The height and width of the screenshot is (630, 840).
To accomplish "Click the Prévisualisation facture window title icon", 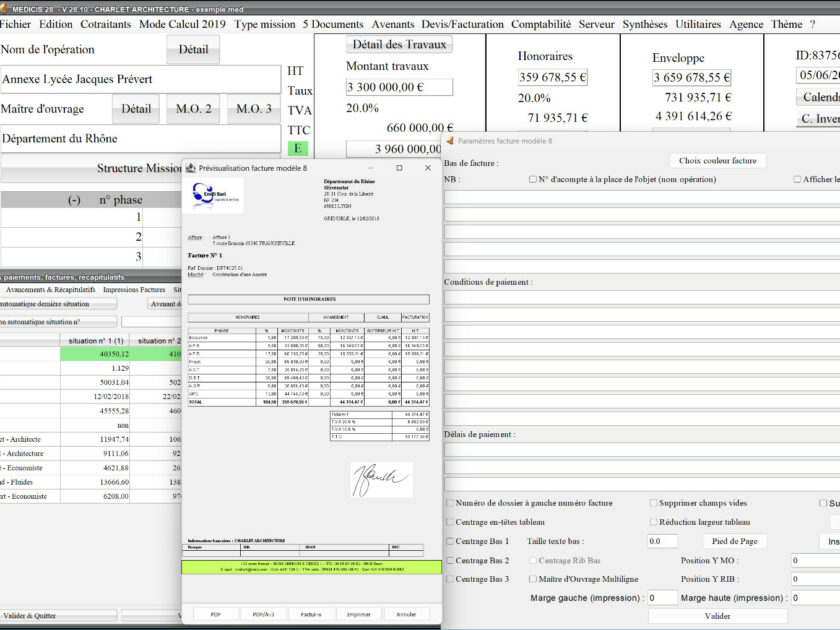I will tap(190, 168).
